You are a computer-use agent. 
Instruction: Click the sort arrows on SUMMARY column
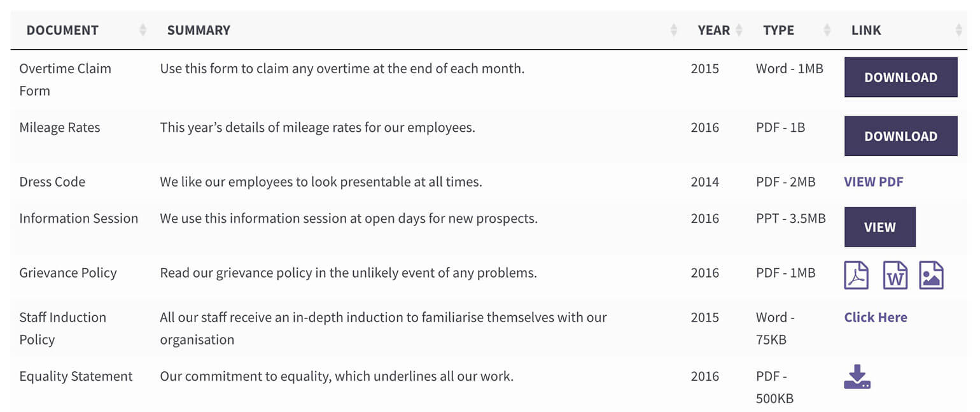pos(673,29)
